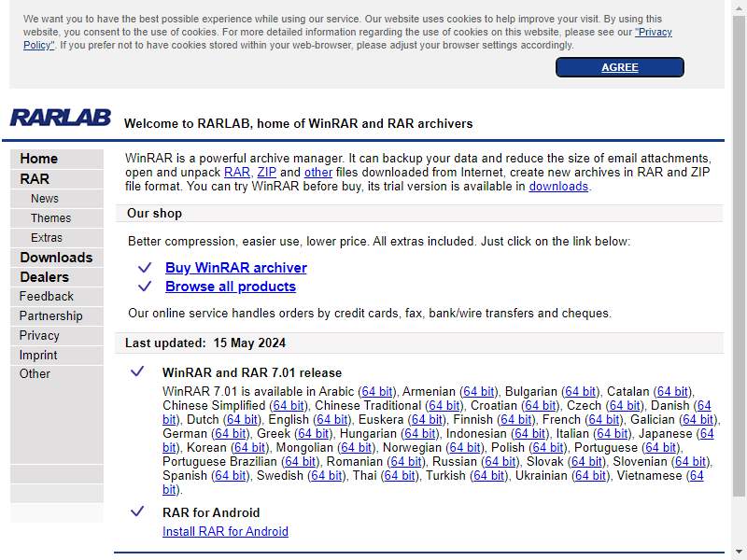
Task: Click the scrollbar up arrow
Action: pyautogui.click(x=739, y=7)
